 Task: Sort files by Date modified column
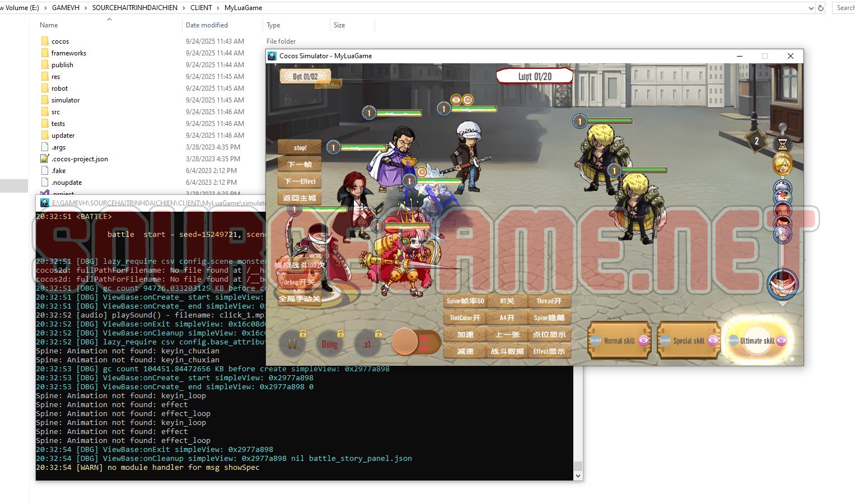tap(207, 25)
